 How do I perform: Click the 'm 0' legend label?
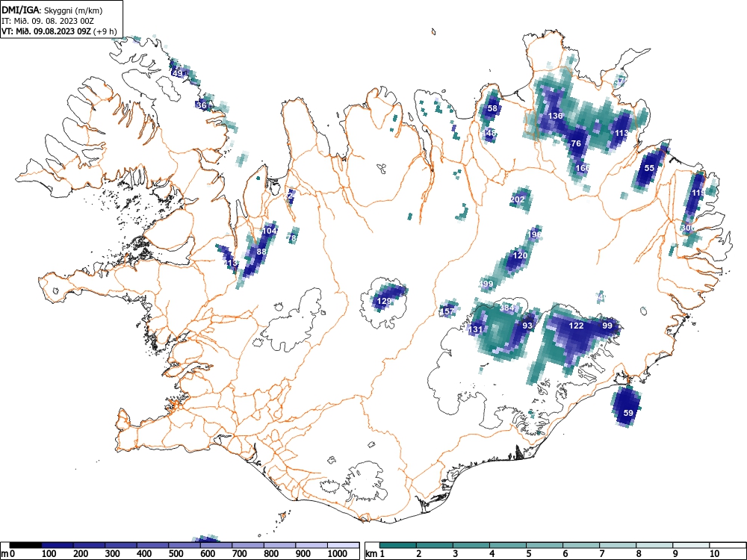[x=7, y=553]
